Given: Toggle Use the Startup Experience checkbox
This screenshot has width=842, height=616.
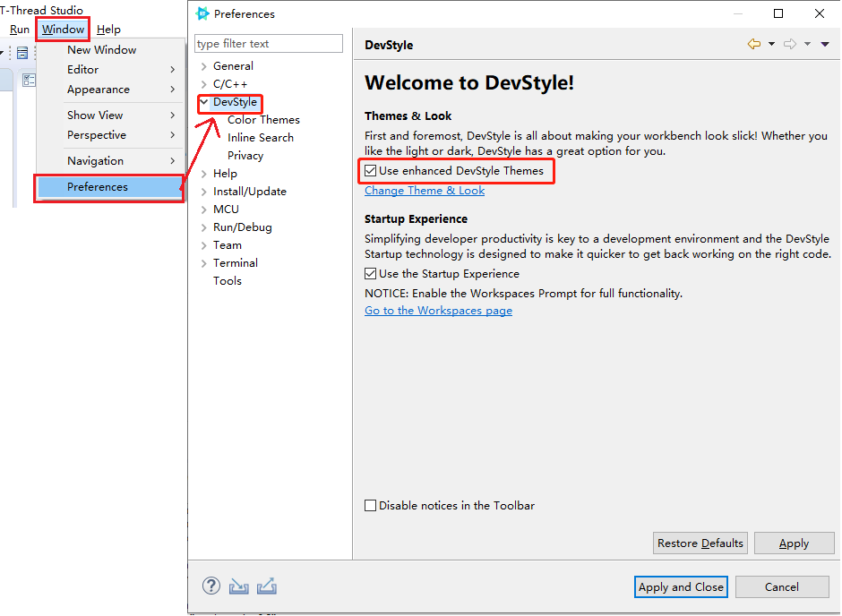Looking at the screenshot, I should tap(370, 274).
